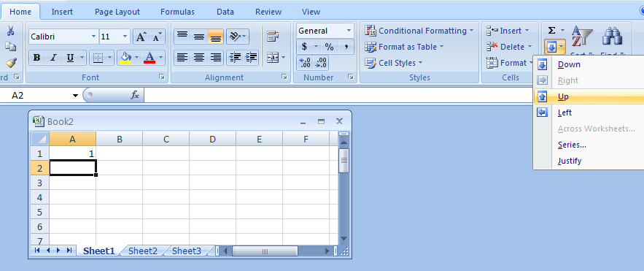Image resolution: width=644 pixels, height=271 pixels.
Task: Expand the Borders dropdown arrow
Action: (109, 58)
